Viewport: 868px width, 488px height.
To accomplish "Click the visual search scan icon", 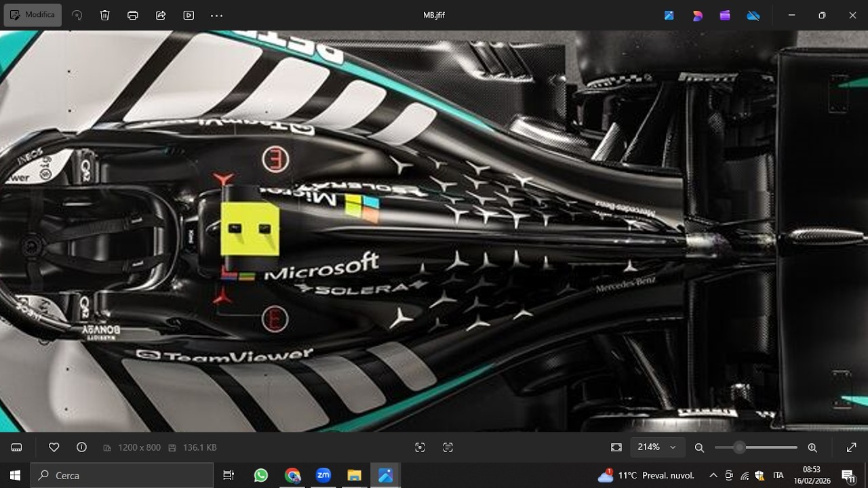I will coord(420,447).
